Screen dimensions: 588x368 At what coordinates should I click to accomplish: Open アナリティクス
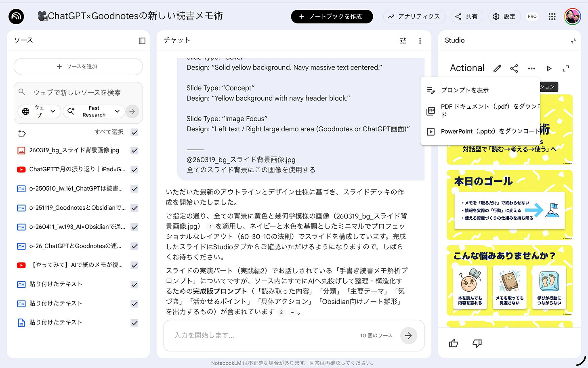pyautogui.click(x=414, y=17)
